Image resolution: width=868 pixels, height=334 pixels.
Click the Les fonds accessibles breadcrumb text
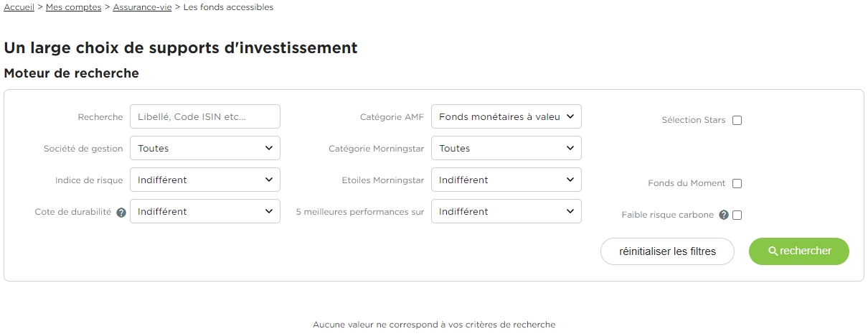228,7
